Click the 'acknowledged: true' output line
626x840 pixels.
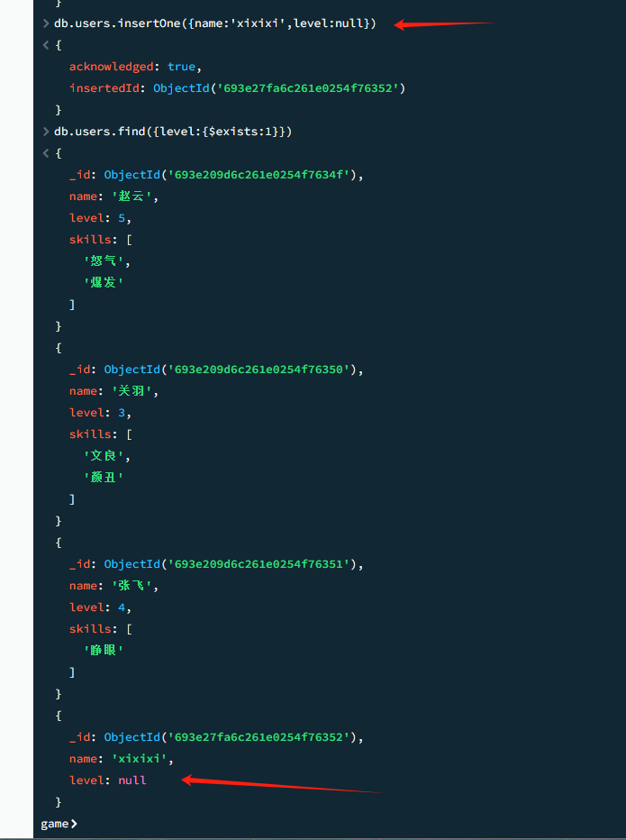pyautogui.click(x=135, y=67)
